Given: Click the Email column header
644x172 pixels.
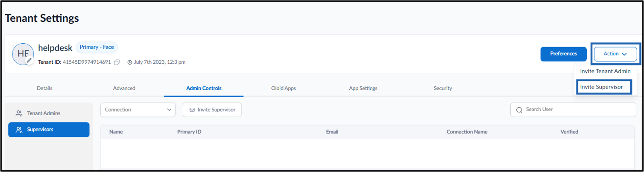Looking at the screenshot, I should (x=332, y=132).
